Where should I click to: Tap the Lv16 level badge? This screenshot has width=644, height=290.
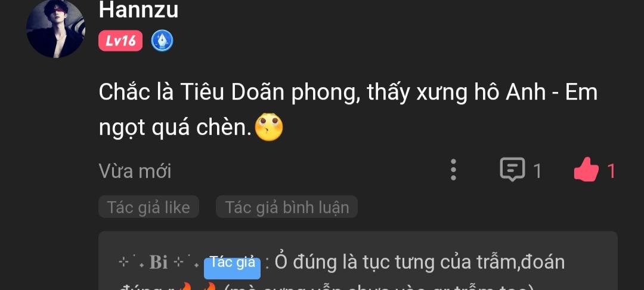coord(120,41)
